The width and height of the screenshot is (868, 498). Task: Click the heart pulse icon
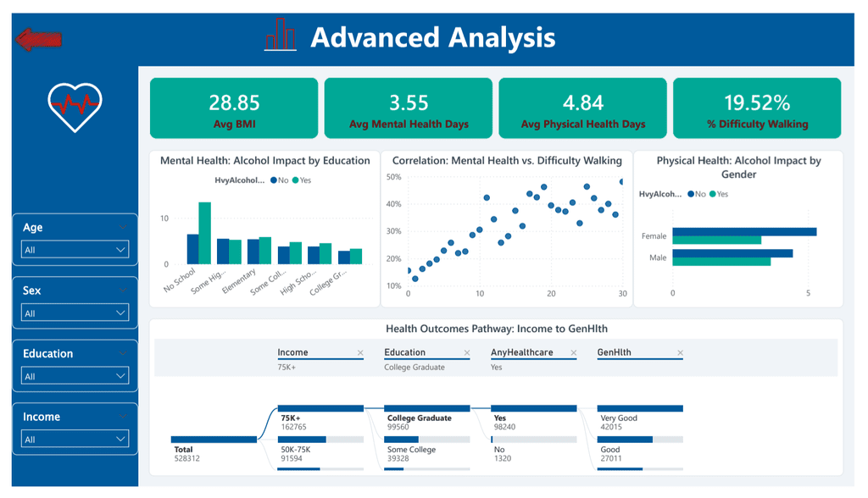pyautogui.click(x=75, y=108)
